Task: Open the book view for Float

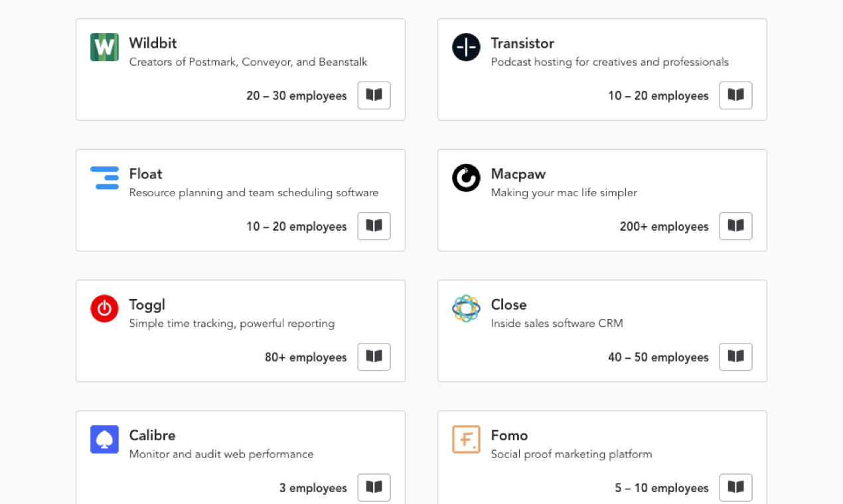Action: (x=374, y=225)
